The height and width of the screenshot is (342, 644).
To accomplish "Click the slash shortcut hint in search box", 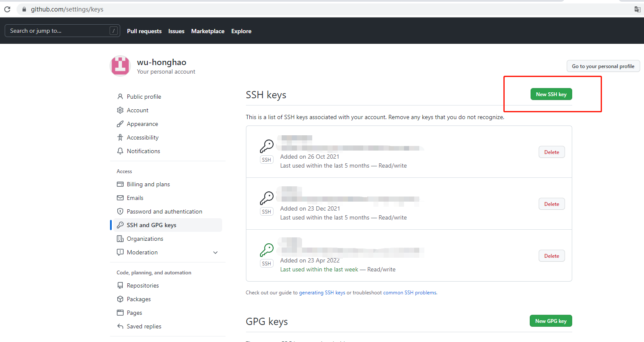I will (x=113, y=31).
